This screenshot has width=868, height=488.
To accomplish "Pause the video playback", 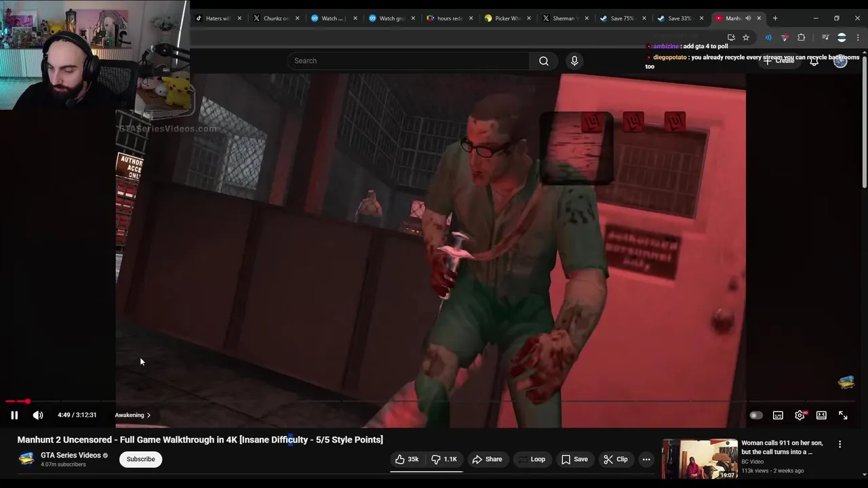I will pyautogui.click(x=14, y=415).
